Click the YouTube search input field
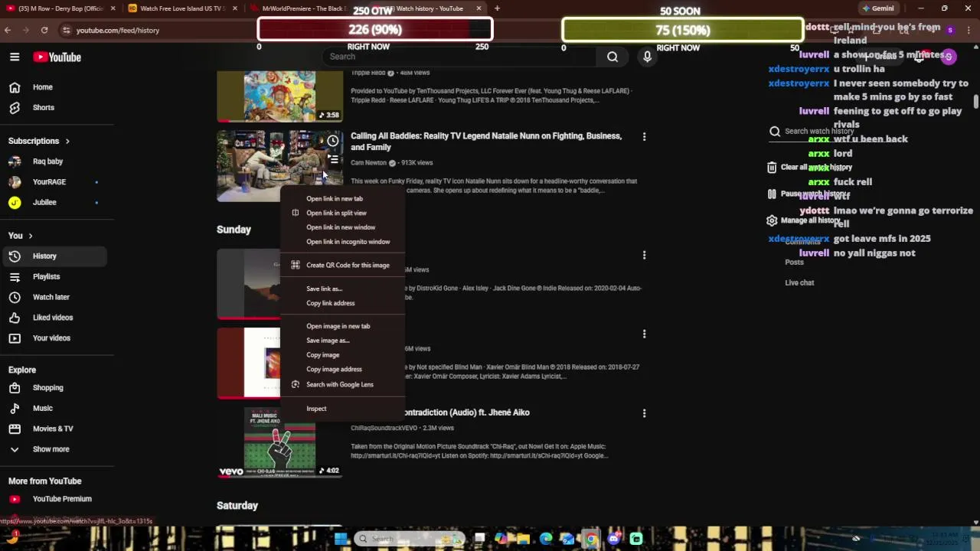This screenshot has height=551, width=980. 459,57
